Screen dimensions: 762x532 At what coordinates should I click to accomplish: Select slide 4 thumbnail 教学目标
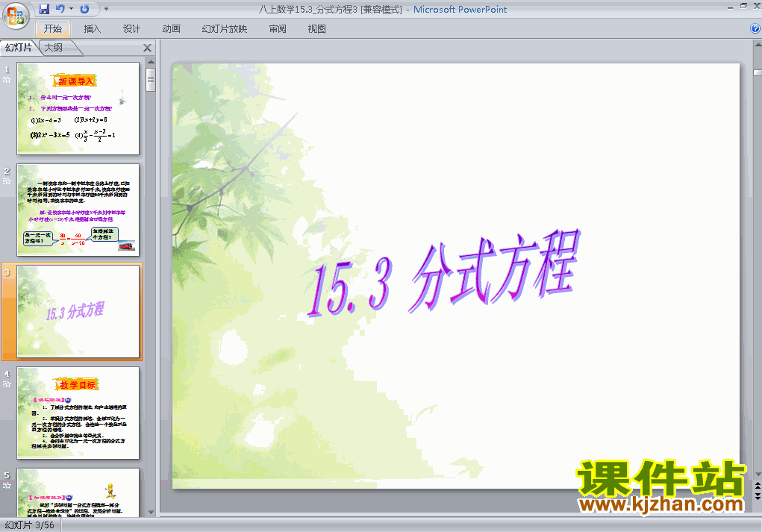(x=78, y=413)
